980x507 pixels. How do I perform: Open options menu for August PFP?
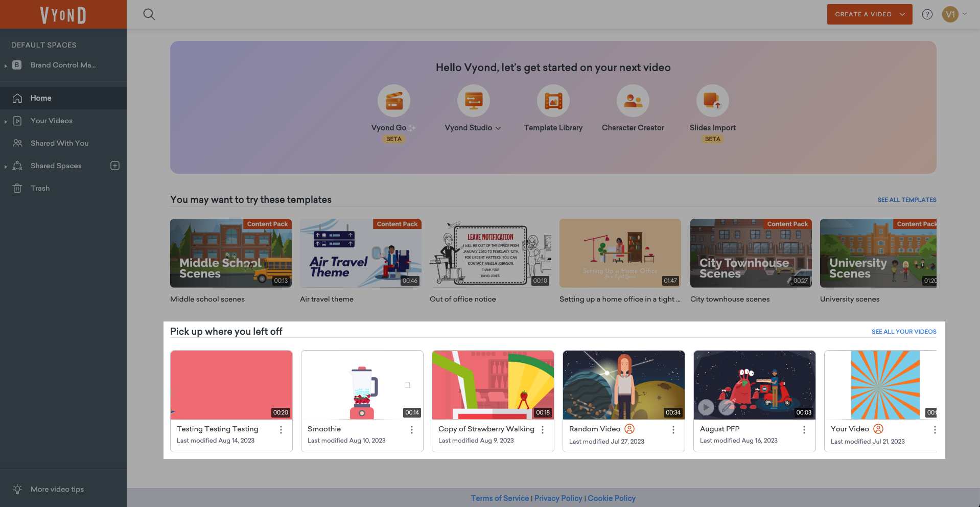click(804, 430)
